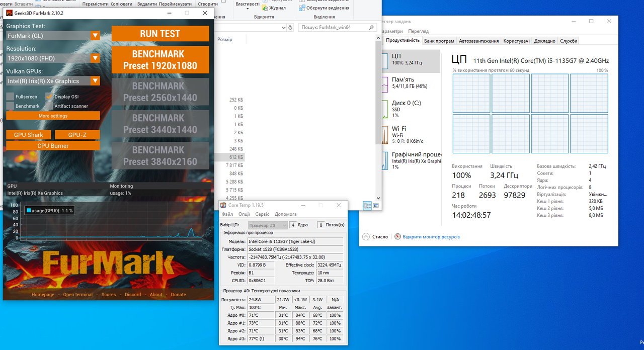Switch to the Служби tab
The width and height of the screenshot is (644, 350).
(x=569, y=41)
